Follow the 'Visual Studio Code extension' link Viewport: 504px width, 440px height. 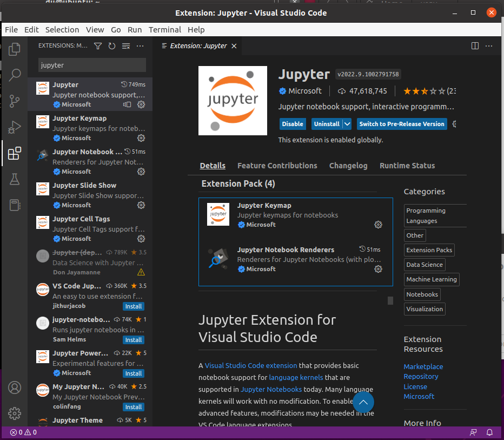click(x=251, y=365)
